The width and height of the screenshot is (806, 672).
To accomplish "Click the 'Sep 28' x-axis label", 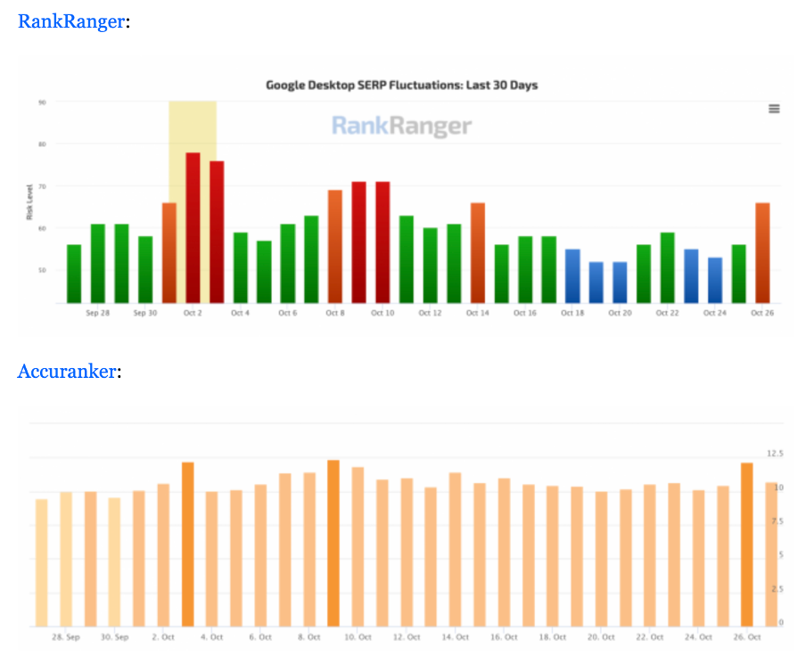I will coord(98,313).
